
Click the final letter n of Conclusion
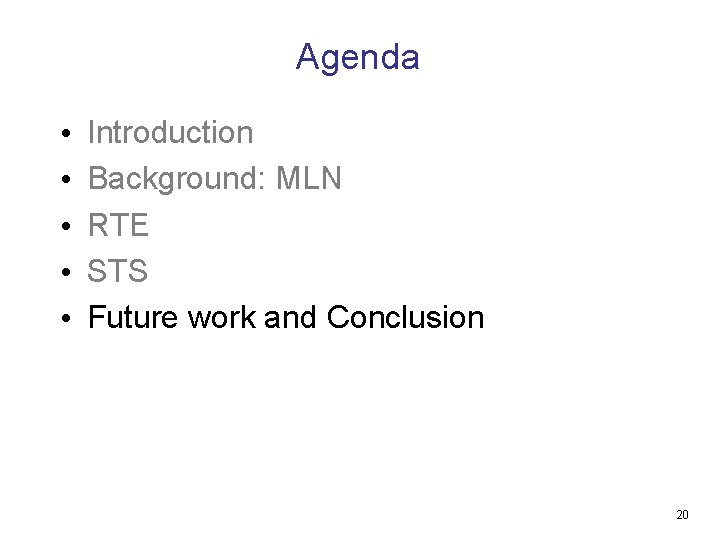476,320
